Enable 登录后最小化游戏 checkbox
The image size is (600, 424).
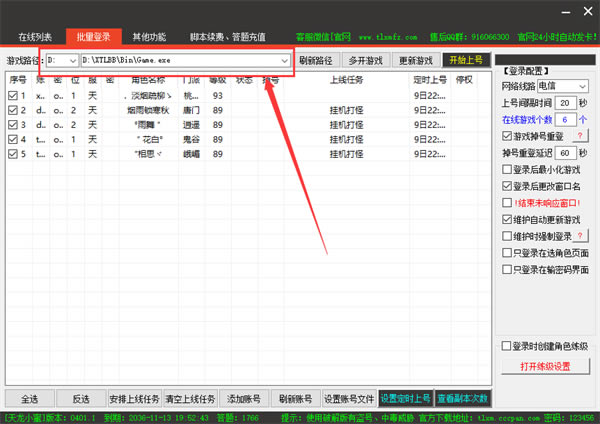pyautogui.click(x=507, y=169)
